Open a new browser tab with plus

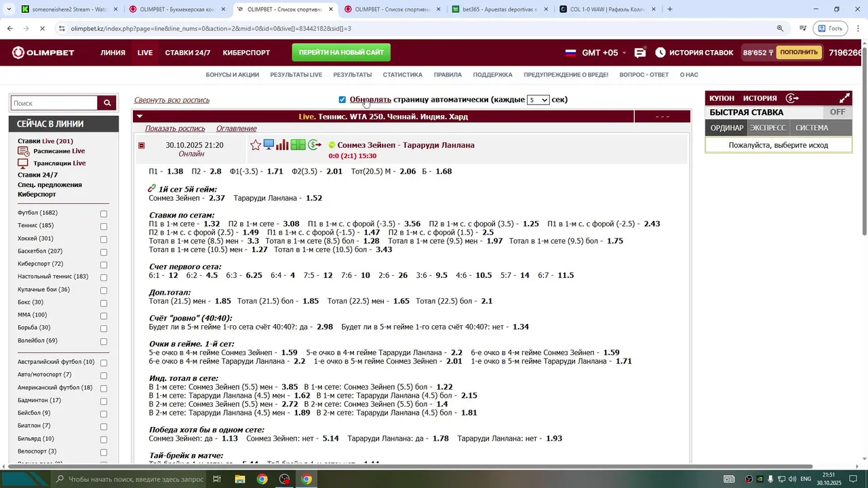pos(670,9)
